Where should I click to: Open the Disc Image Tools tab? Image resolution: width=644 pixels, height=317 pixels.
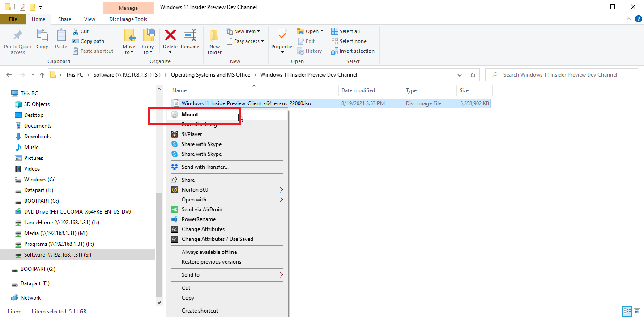tap(128, 19)
